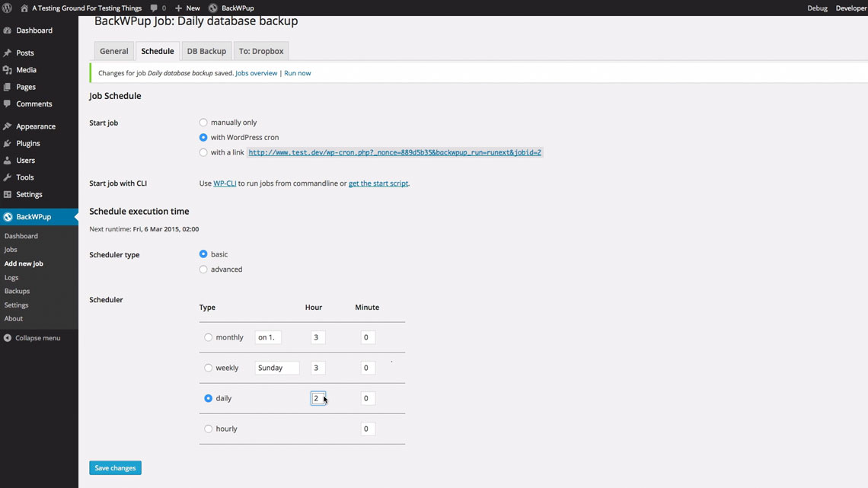Open the BackWPup submenu Settings item

(16, 305)
